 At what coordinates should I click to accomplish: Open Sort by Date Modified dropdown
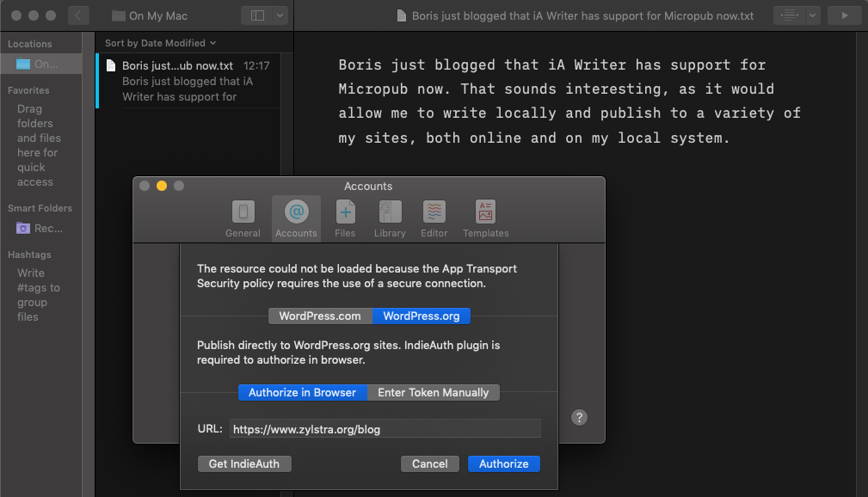[161, 43]
